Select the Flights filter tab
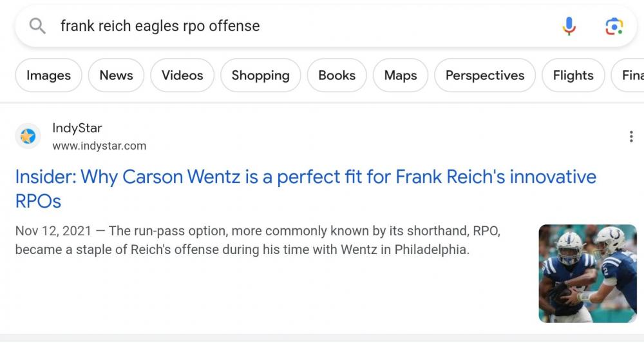644x343 pixels. [x=573, y=75]
